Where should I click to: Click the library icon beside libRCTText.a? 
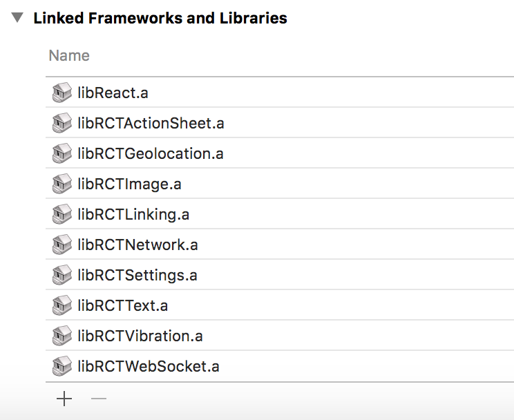(62, 305)
